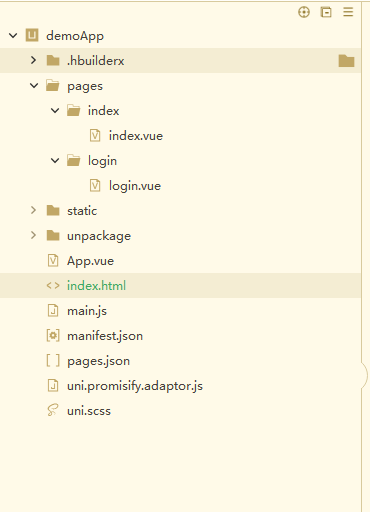This screenshot has width=370, height=512.
Task: Select the static folder label
Action: click(82, 211)
